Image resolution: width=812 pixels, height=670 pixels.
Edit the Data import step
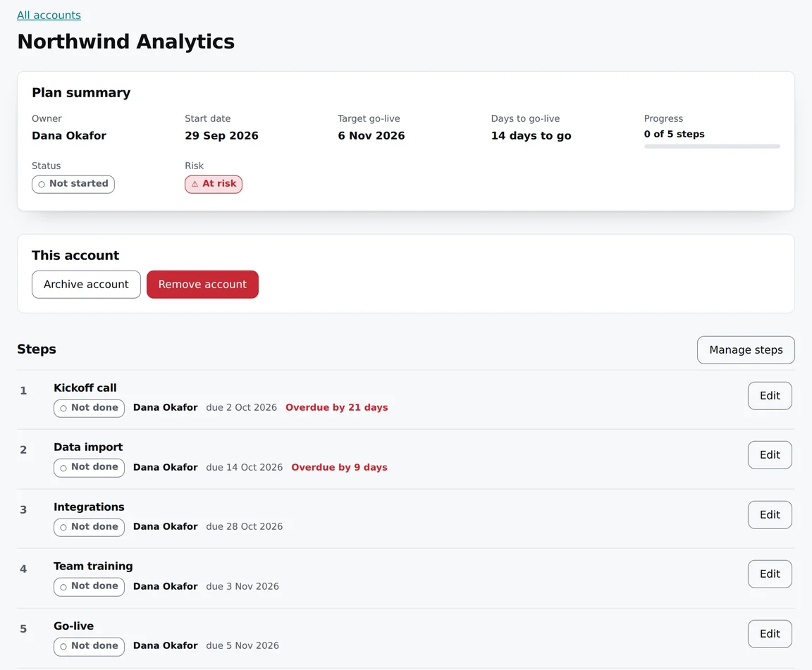770,454
